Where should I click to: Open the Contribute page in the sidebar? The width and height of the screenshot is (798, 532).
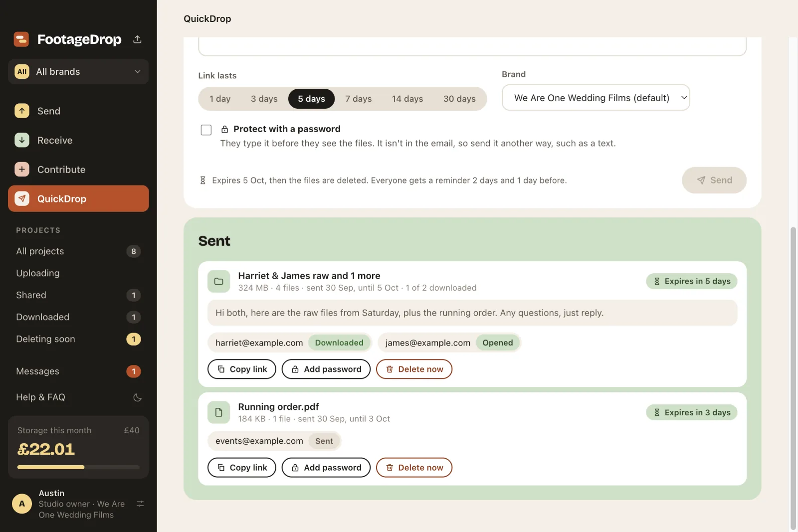(78, 170)
